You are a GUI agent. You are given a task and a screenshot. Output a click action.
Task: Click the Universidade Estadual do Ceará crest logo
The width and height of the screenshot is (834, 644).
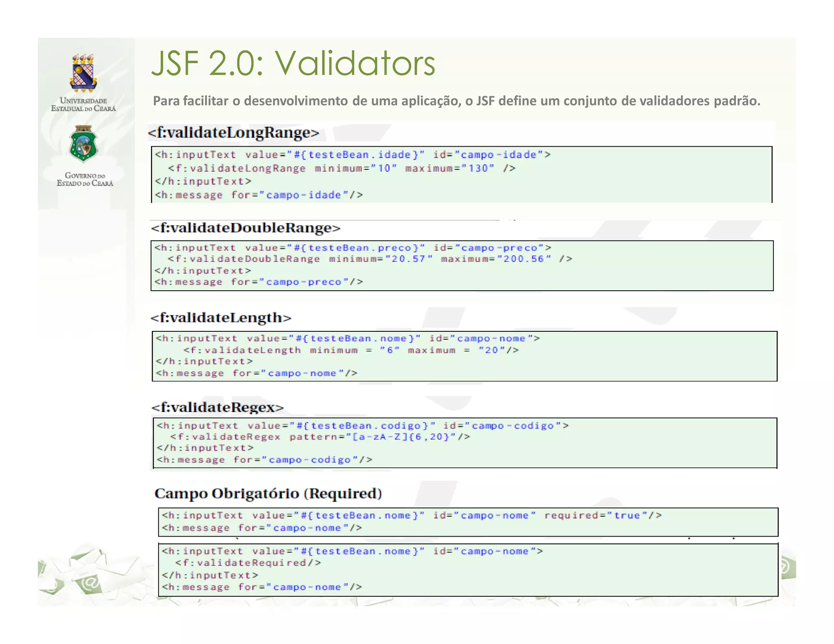coord(83,73)
